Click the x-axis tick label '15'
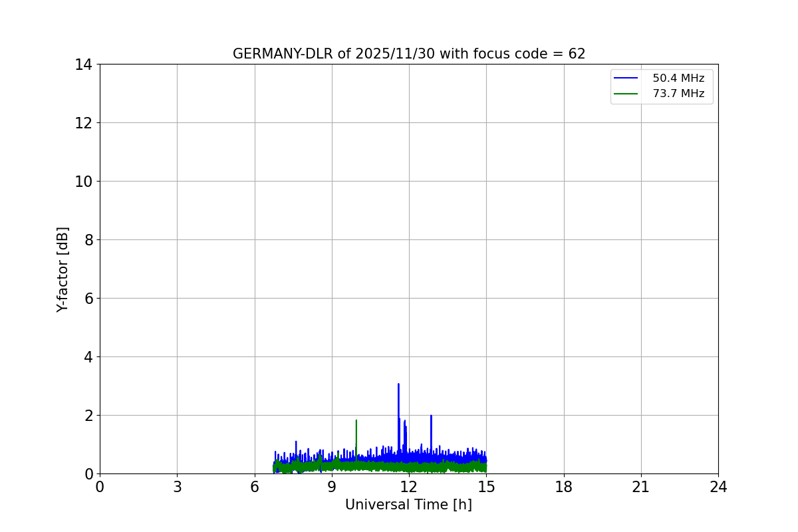 (486, 487)
